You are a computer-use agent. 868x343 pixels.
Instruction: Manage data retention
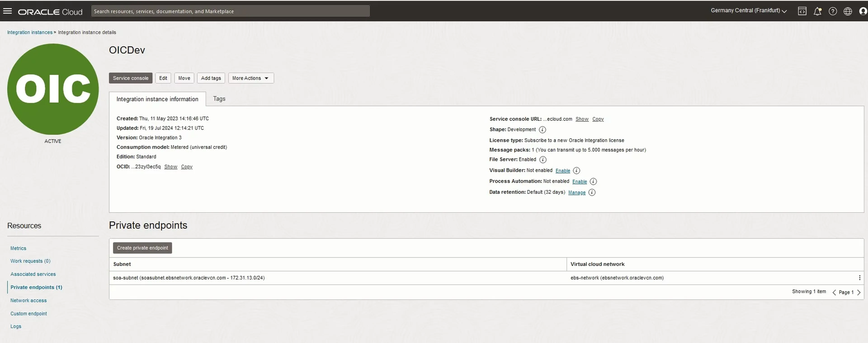point(577,192)
